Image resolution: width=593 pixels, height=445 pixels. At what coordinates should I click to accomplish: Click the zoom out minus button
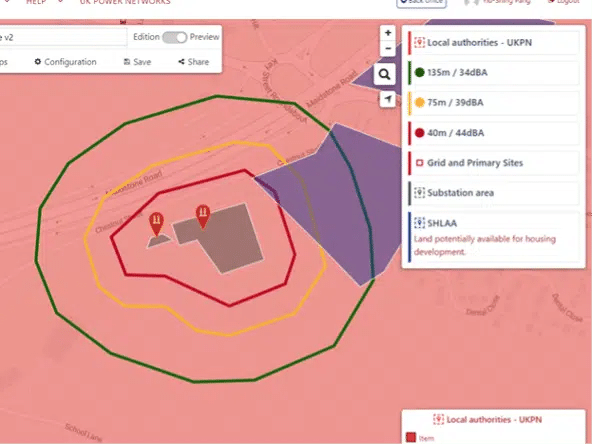[388, 48]
